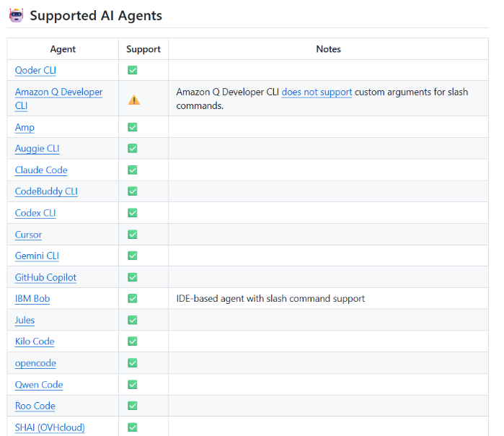Open the Qwen Code link
504x436 pixels.
[x=39, y=385]
